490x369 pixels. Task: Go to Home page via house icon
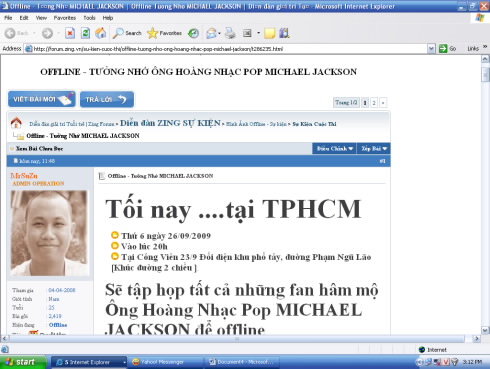tap(101, 33)
